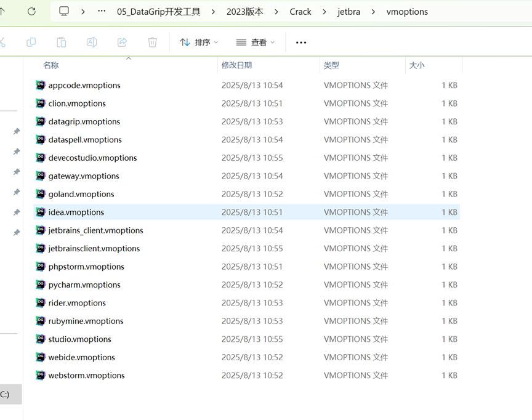Click the goland.vmoptions file icon

tap(41, 194)
